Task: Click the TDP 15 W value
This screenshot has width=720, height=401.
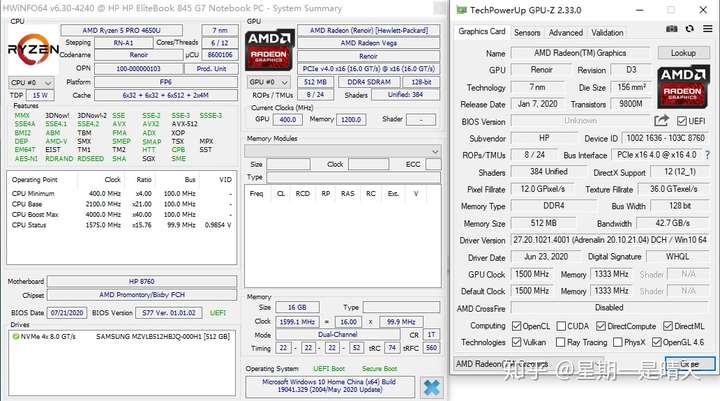Action: point(40,96)
